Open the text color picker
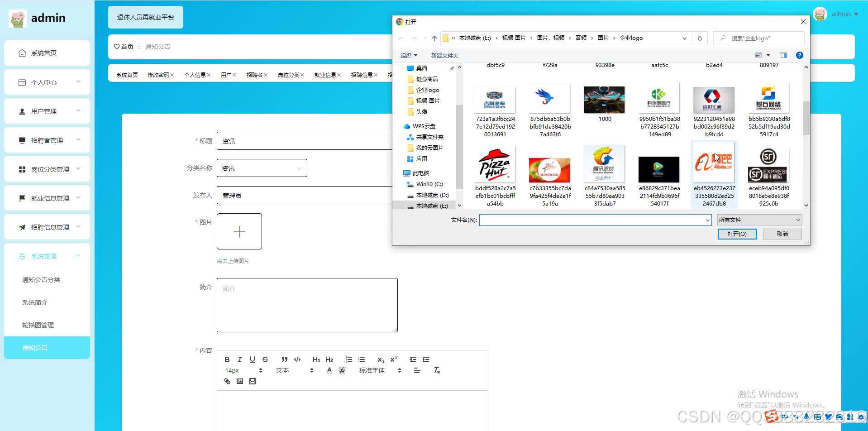The image size is (868, 431). (329, 370)
